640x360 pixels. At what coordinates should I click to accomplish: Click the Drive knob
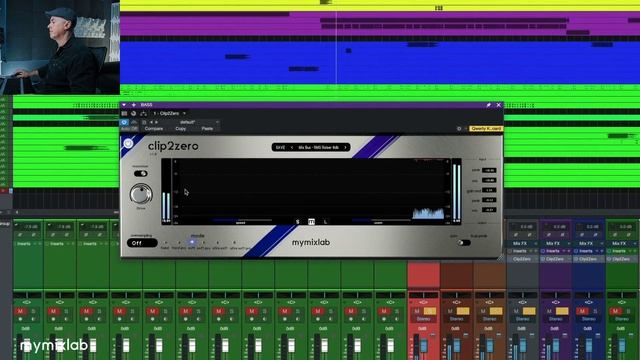pyautogui.click(x=141, y=194)
